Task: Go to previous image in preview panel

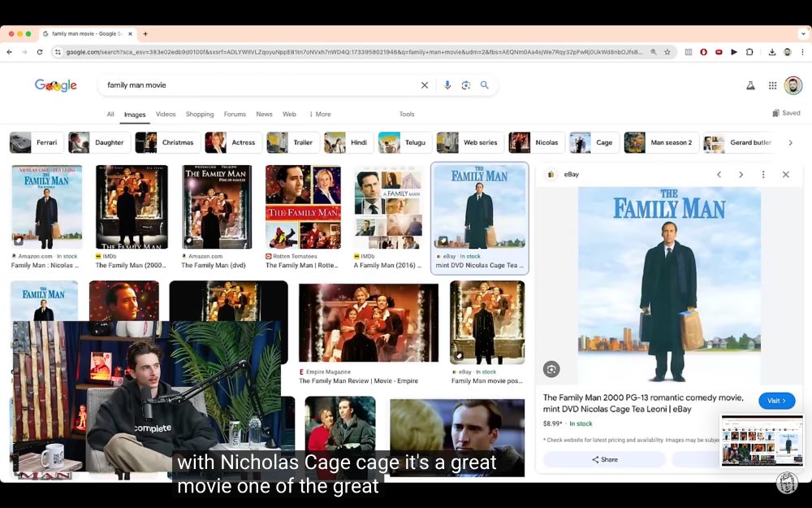Action: coord(719,175)
